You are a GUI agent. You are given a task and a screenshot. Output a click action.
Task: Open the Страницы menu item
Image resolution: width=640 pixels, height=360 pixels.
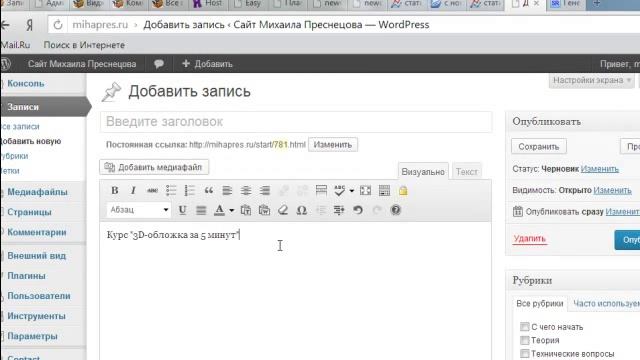pos(29,212)
